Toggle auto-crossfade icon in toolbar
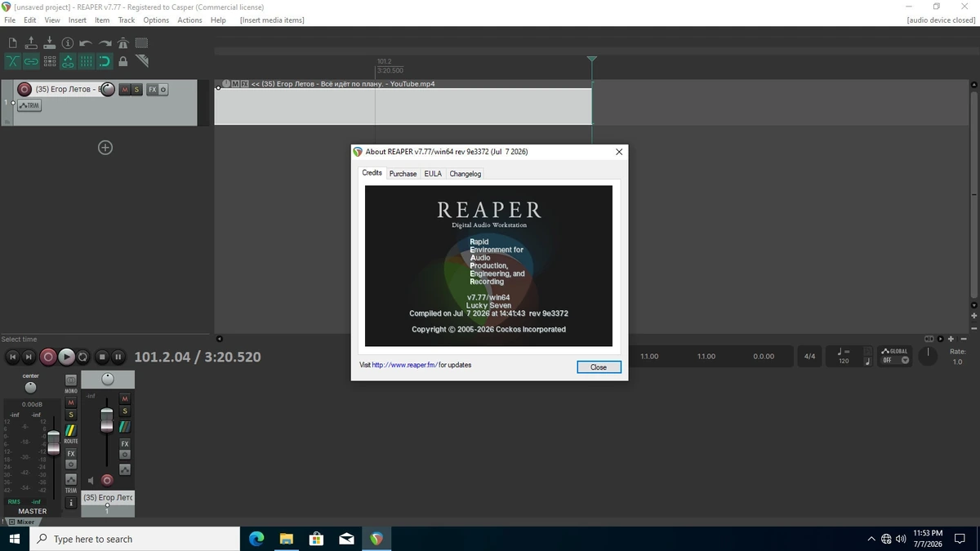Viewport: 980px width, 551px height. click(x=12, y=61)
